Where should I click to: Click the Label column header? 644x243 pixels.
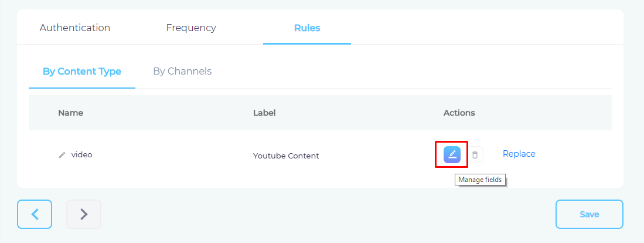click(264, 113)
